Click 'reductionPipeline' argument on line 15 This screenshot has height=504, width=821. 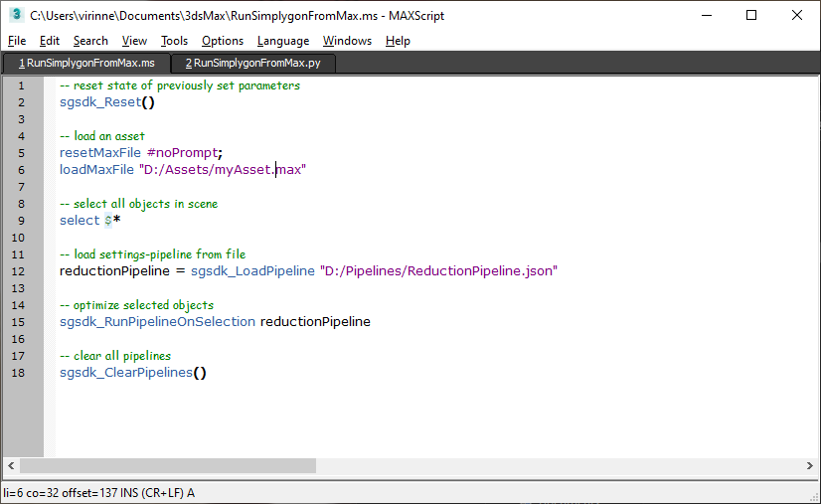tap(315, 322)
